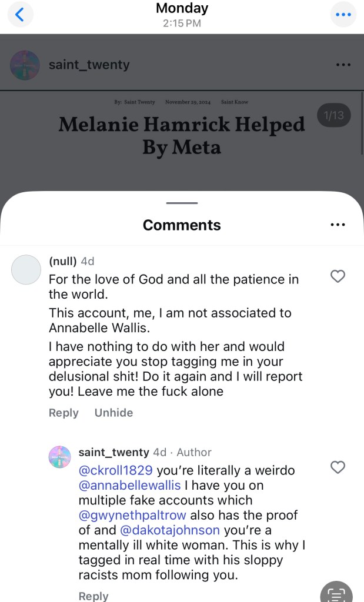Tap the scan text icon at bottom right
The width and height of the screenshot is (364, 602).
click(336, 593)
